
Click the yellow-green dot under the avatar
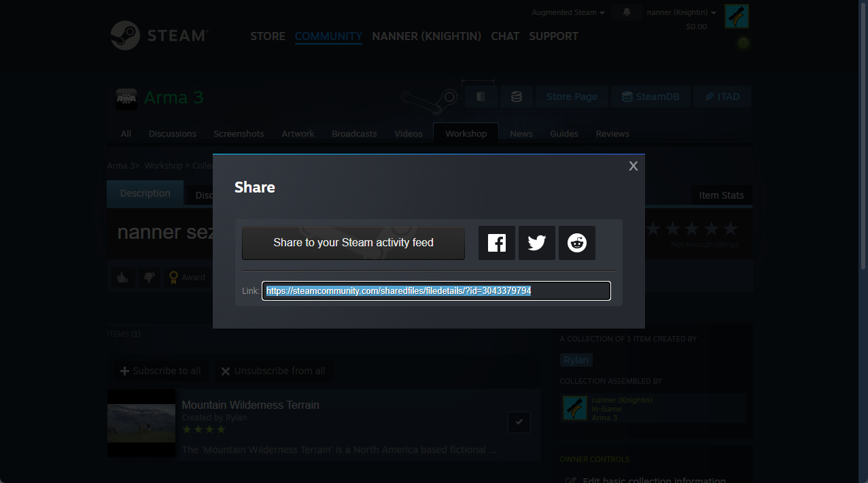point(744,43)
